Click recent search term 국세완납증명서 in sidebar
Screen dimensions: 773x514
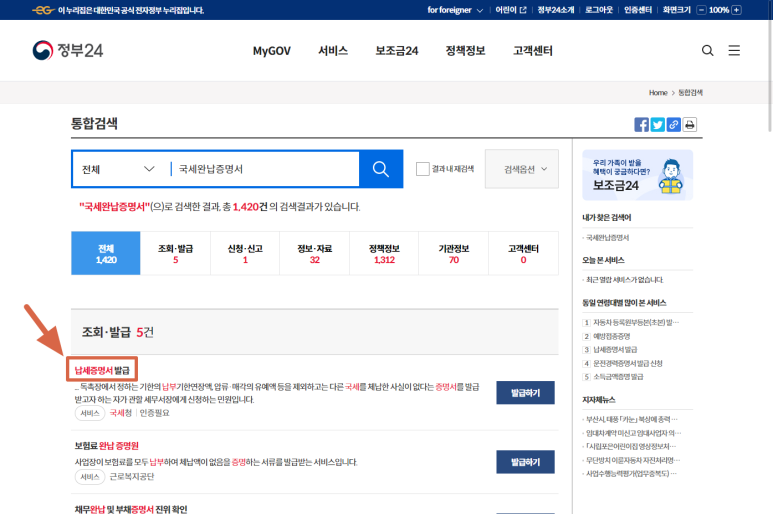coord(607,238)
